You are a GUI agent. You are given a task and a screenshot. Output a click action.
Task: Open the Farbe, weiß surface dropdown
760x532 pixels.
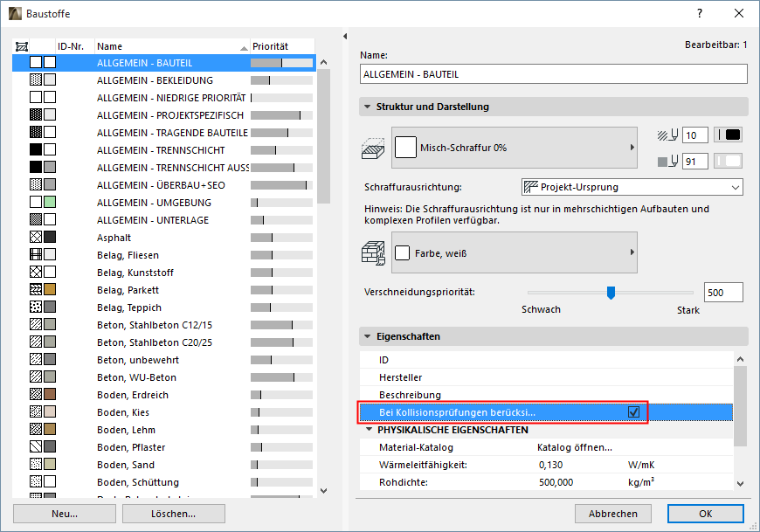click(515, 252)
